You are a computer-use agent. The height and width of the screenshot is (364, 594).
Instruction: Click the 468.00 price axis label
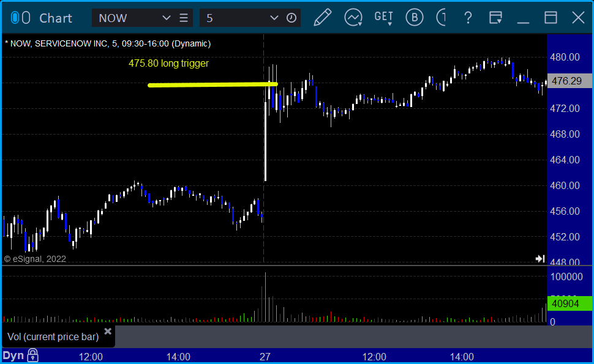(x=565, y=134)
